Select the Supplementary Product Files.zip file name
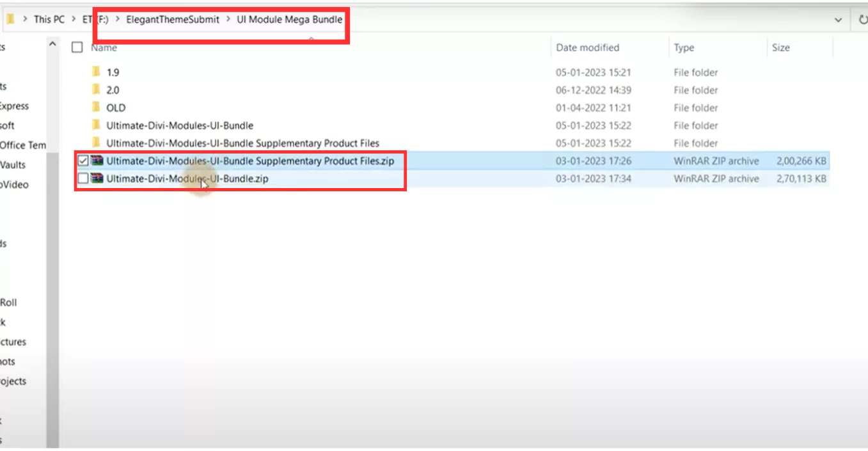 [250, 161]
